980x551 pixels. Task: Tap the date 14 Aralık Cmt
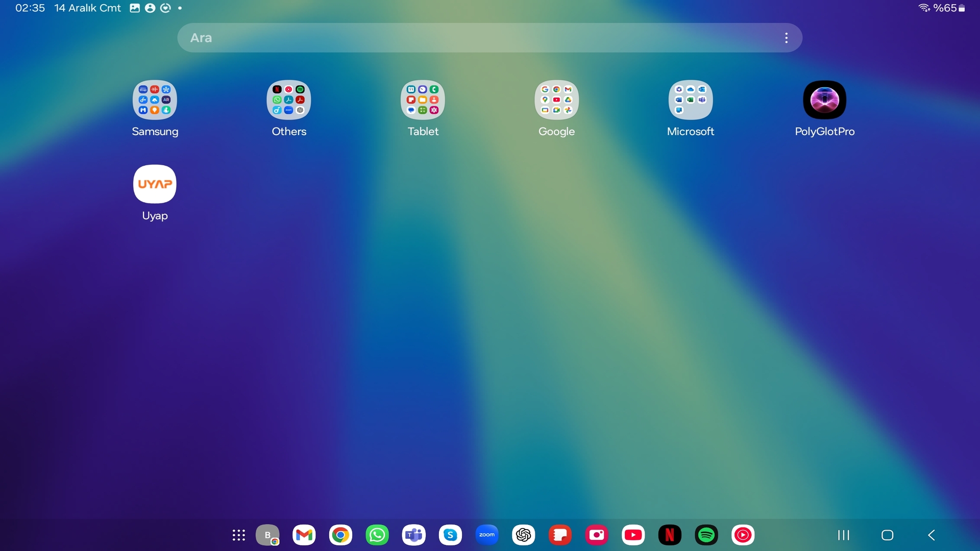pos(88,8)
